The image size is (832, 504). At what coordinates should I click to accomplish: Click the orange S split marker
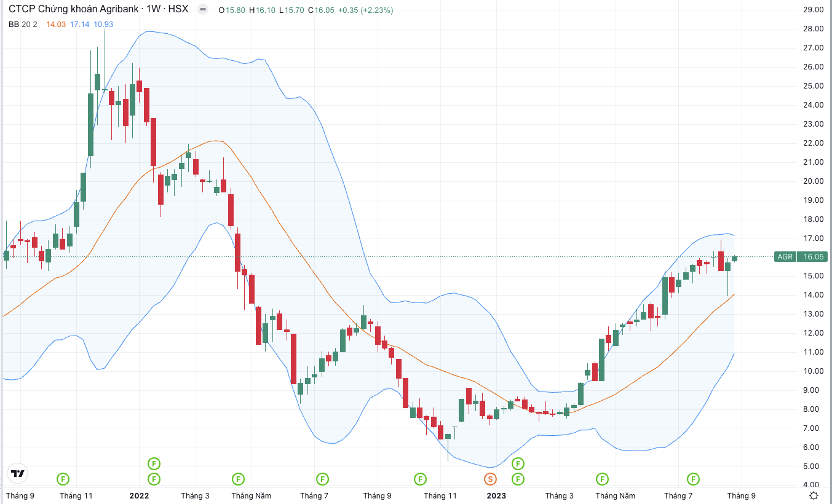[x=490, y=478]
